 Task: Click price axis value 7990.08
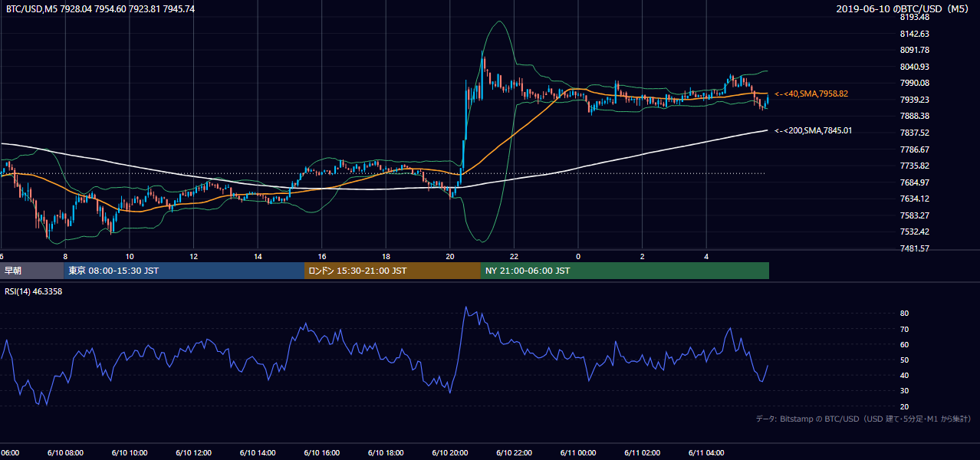pyautogui.click(x=915, y=83)
